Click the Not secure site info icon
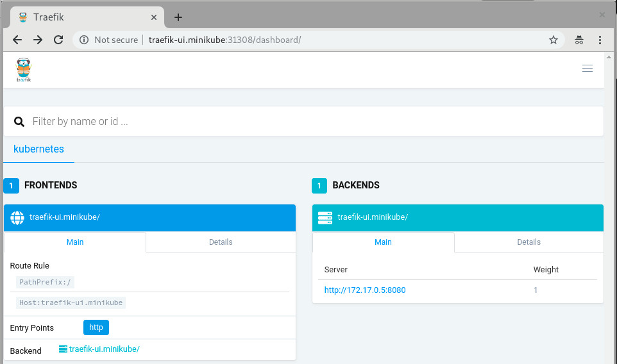 coord(84,40)
